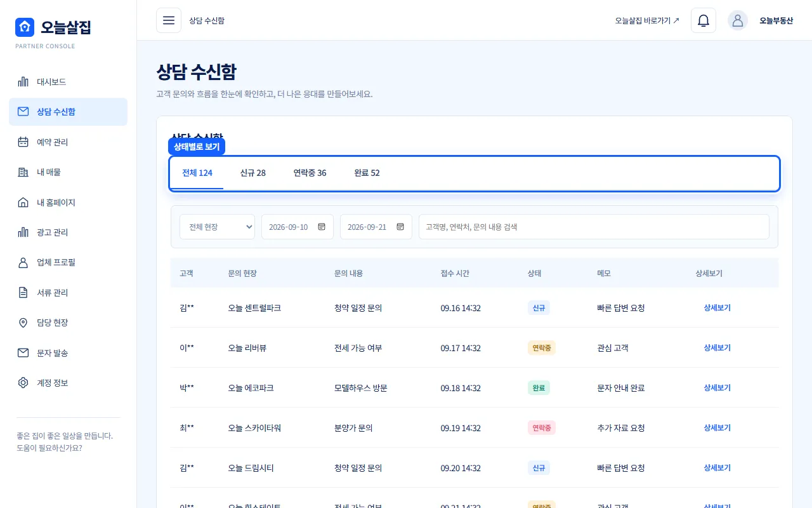The width and height of the screenshot is (812, 508).
Task: View 상세보기 for 오늘 스카이타워 inquiry
Action: [x=717, y=428]
